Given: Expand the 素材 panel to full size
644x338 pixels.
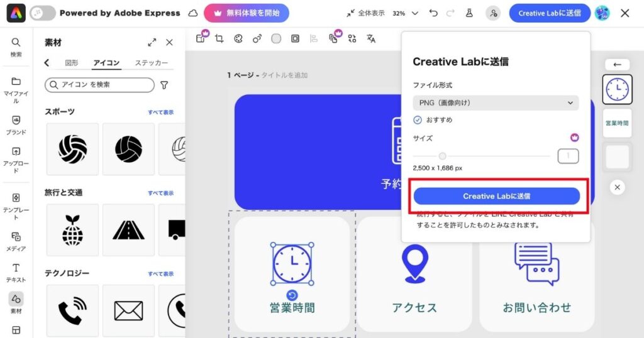Looking at the screenshot, I should [x=152, y=43].
